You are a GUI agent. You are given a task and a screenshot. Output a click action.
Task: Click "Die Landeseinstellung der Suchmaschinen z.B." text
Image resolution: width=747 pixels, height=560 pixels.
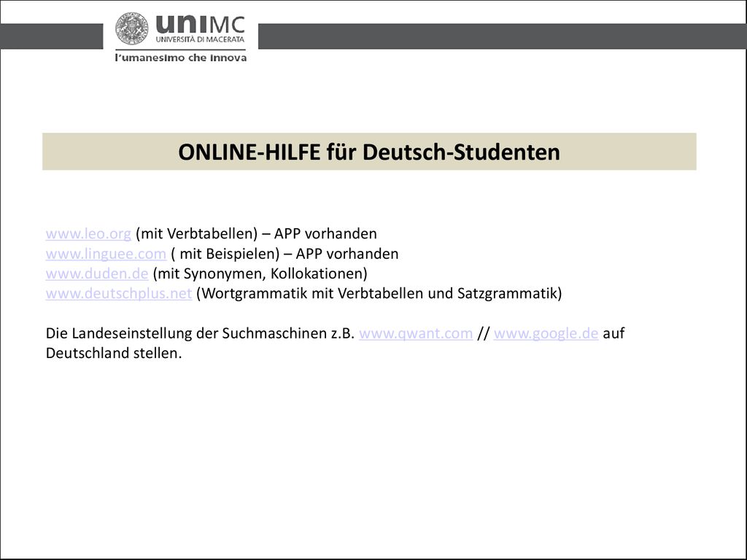point(200,333)
